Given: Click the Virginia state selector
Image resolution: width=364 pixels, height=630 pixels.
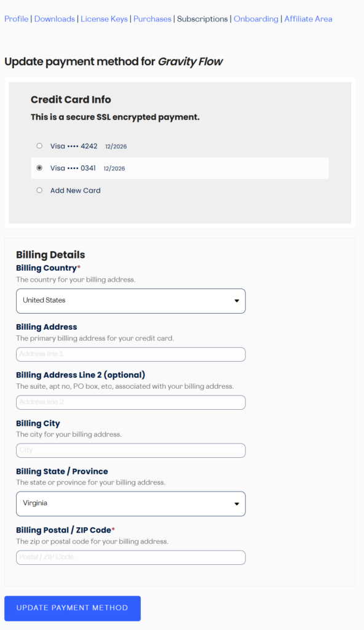Looking at the screenshot, I should (x=130, y=503).
